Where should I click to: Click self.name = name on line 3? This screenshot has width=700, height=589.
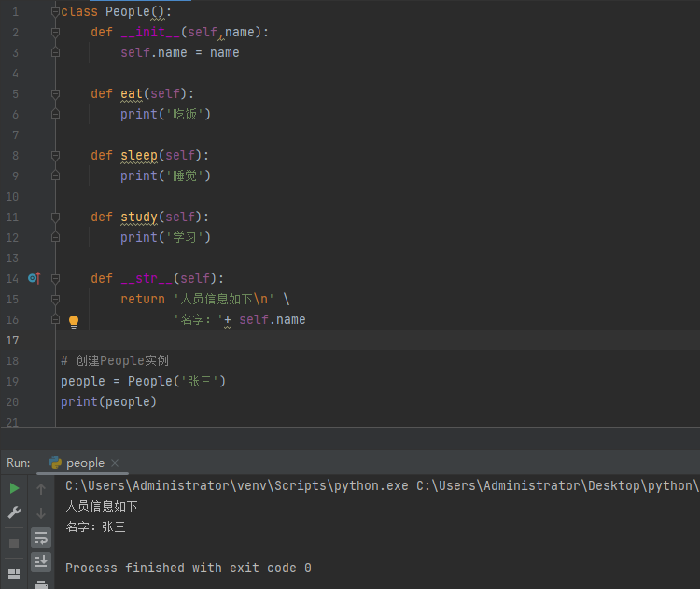point(180,52)
